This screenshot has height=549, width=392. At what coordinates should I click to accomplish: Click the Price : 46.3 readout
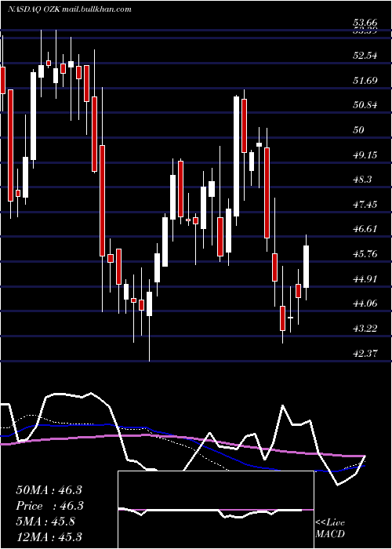coord(49,506)
